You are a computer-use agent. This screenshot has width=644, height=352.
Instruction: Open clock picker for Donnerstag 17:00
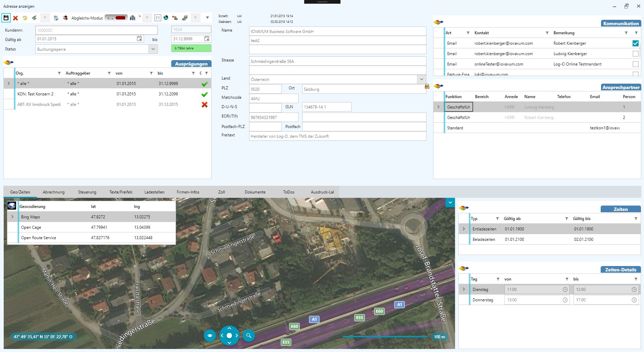point(634,300)
